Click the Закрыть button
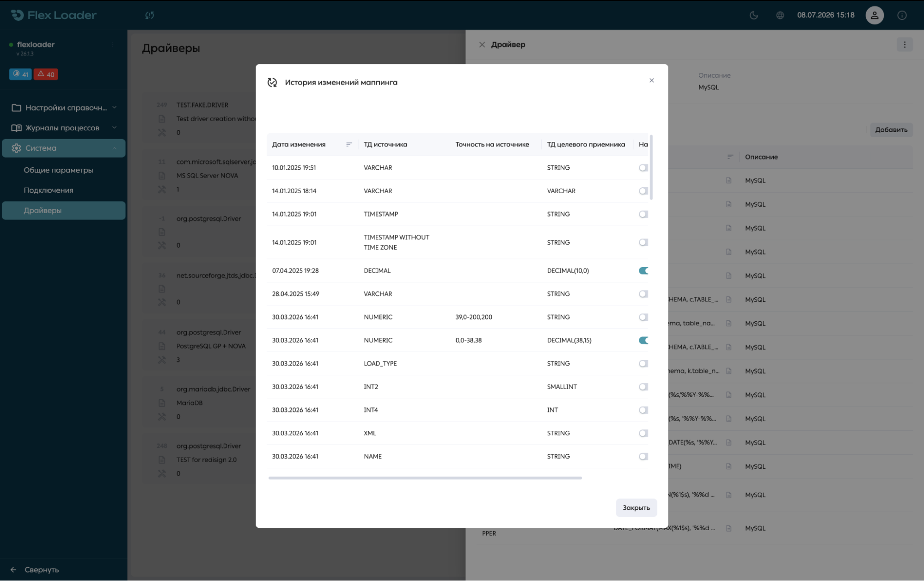The image size is (924, 581). tap(636, 508)
